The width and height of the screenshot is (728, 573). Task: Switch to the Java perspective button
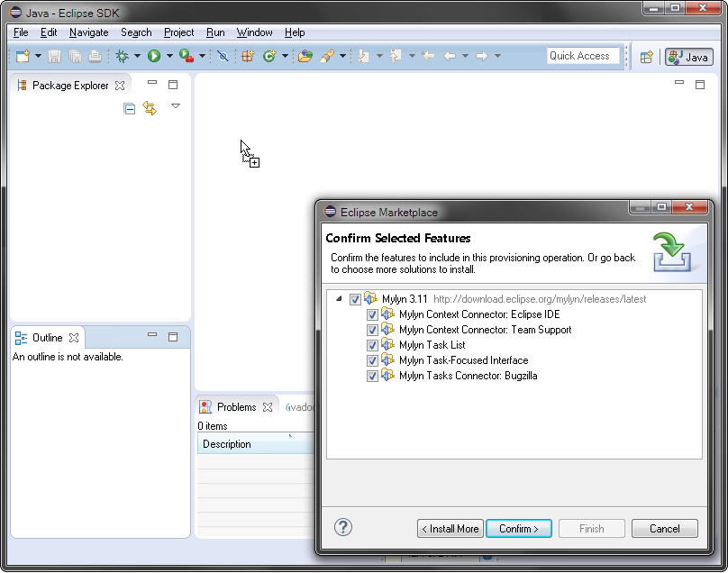689,57
